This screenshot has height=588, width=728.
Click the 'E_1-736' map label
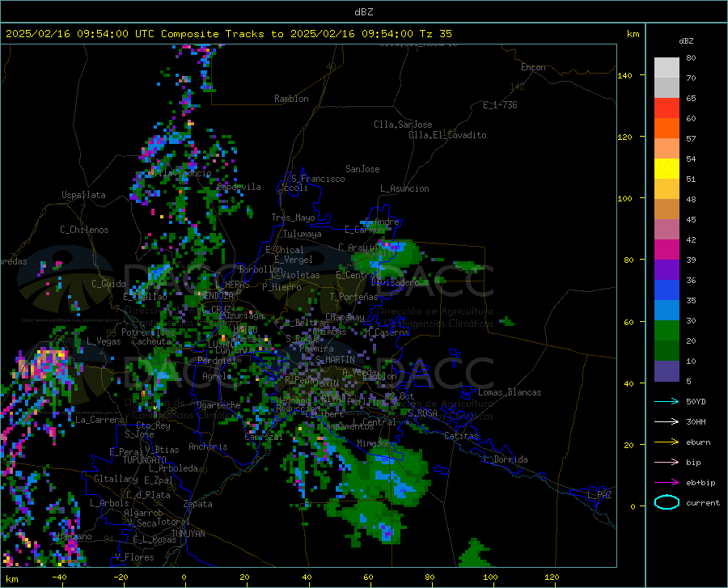[x=500, y=105]
